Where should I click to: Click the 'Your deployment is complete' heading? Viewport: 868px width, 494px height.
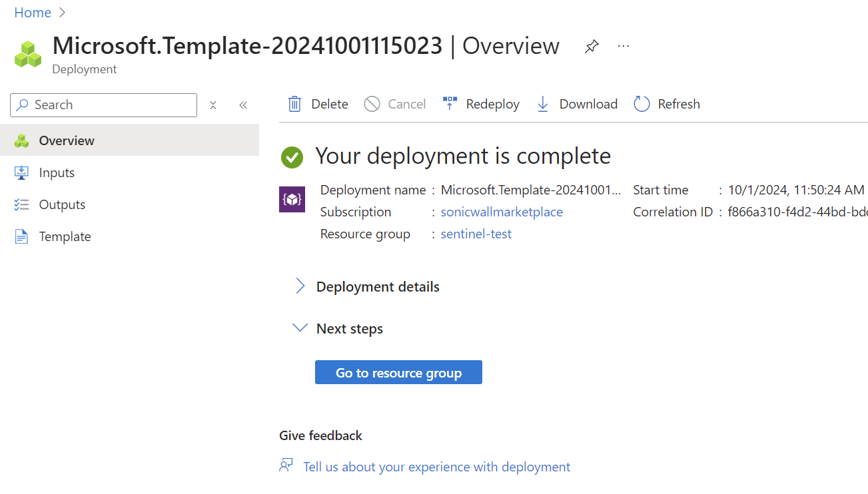pyautogui.click(x=463, y=156)
